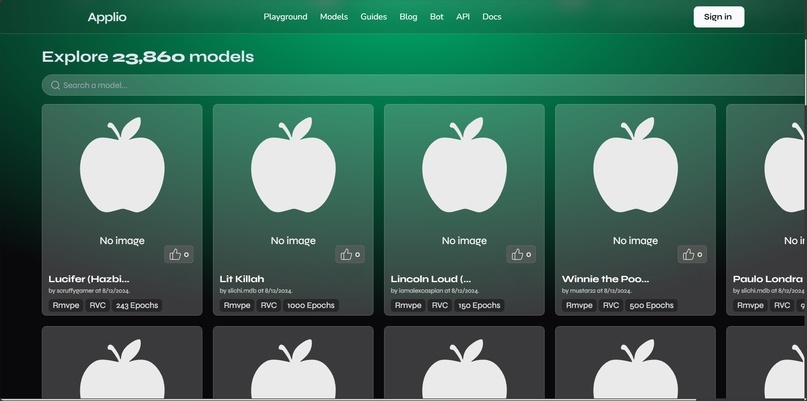This screenshot has width=807, height=401.
Task: Click the Sign in button
Action: click(x=718, y=17)
